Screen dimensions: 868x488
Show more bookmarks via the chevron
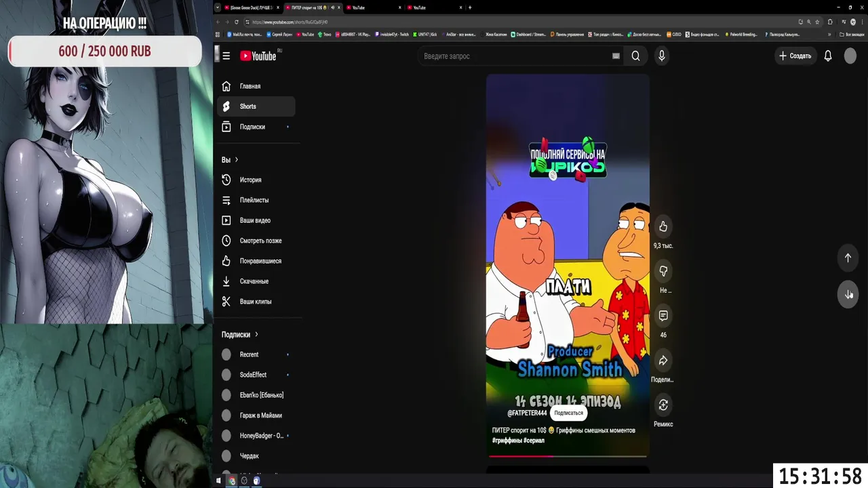coord(829,34)
